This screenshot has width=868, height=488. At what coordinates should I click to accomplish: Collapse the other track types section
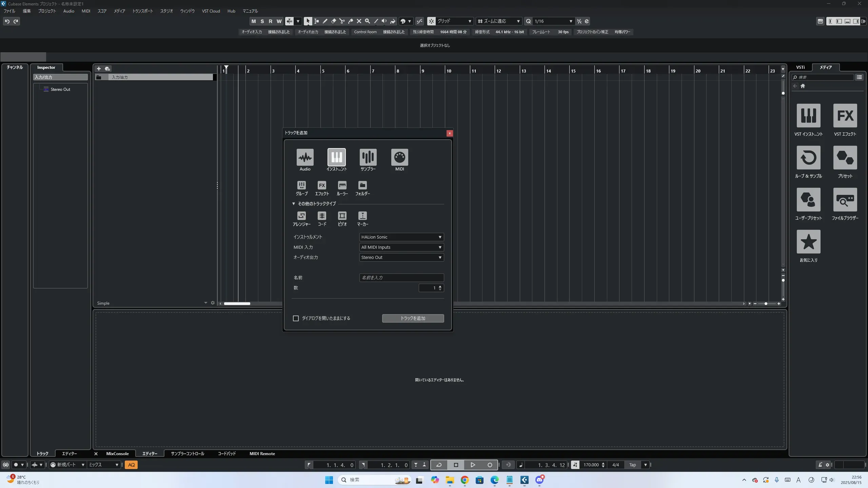[294, 204]
